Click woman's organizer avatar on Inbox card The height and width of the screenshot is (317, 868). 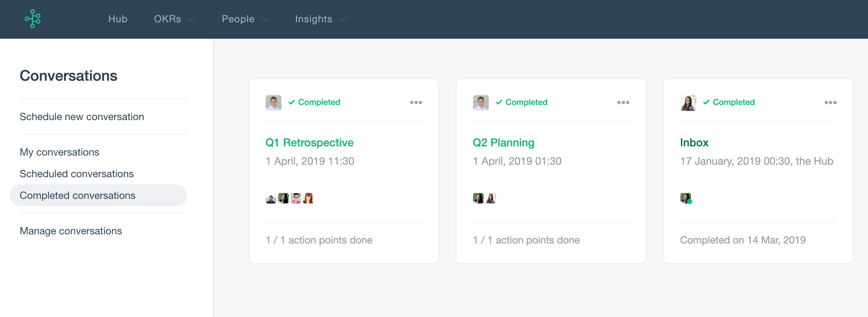(688, 103)
